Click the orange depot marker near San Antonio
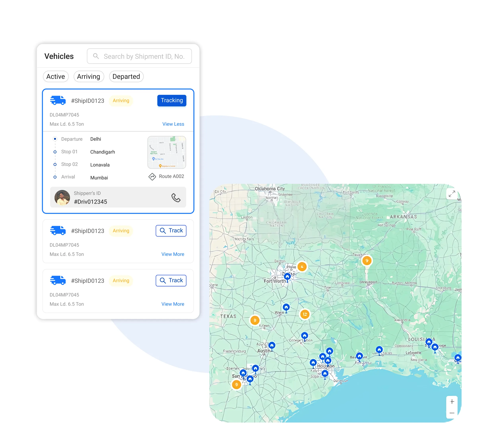Screen dimensions: 495x448 pyautogui.click(x=236, y=384)
